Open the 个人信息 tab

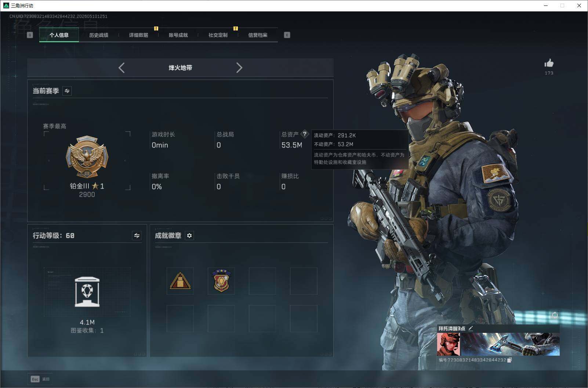pyautogui.click(x=59, y=35)
